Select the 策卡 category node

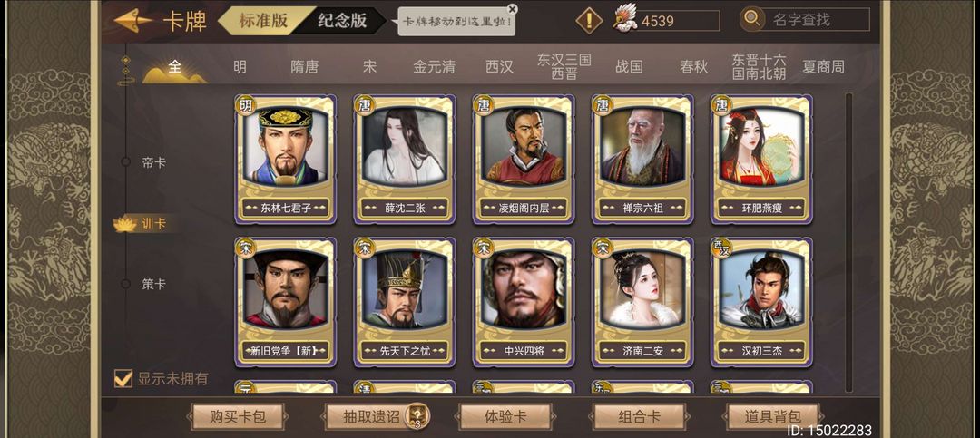coord(125,283)
